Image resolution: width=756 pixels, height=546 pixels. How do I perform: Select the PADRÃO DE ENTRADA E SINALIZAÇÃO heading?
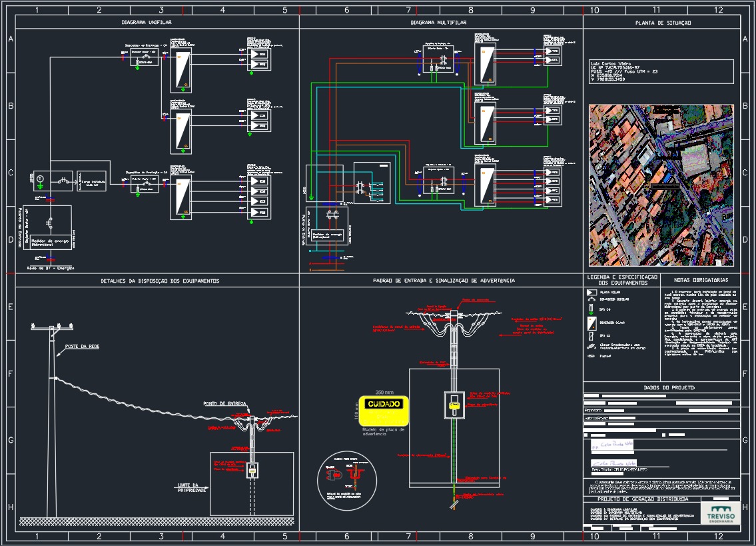444,281
